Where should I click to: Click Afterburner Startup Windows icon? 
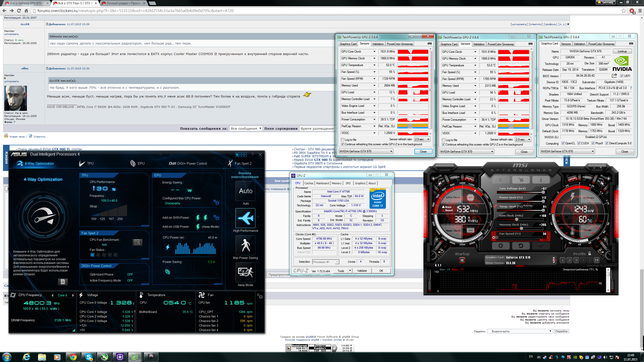point(462,260)
